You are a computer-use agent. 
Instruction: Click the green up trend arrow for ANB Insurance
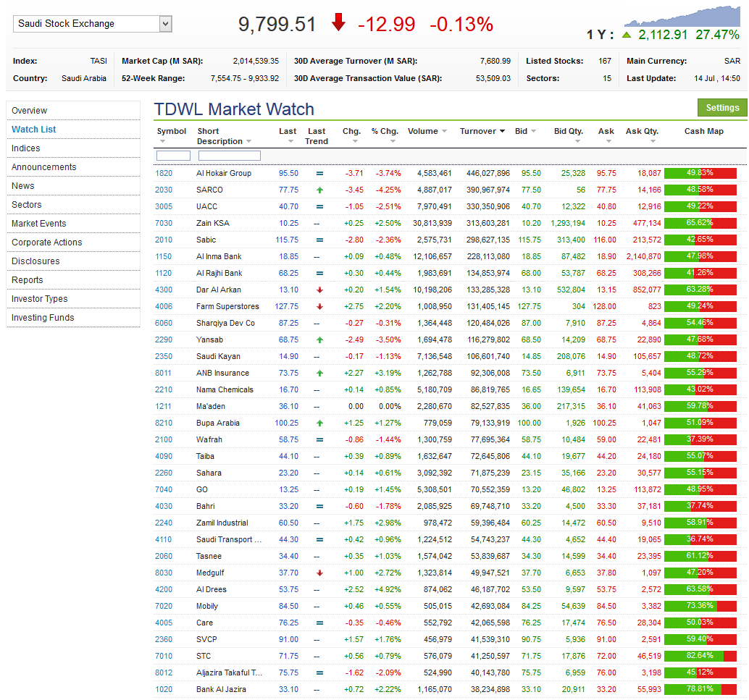tap(319, 374)
